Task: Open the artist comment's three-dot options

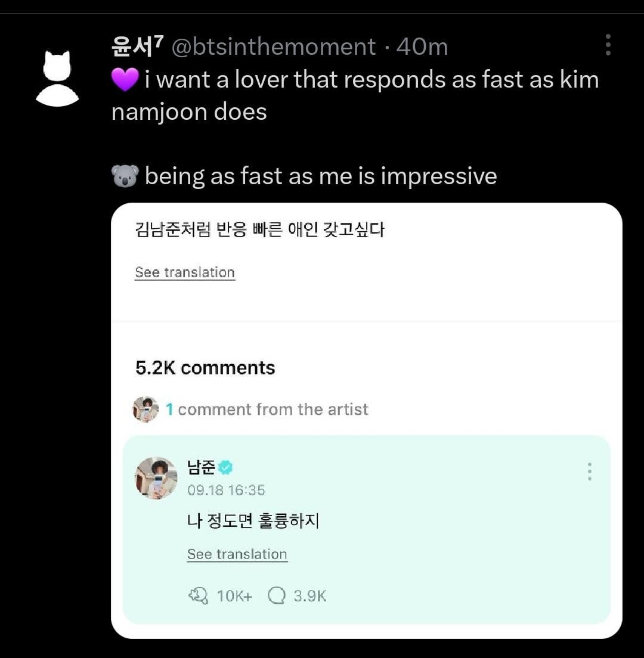Action: tap(589, 471)
